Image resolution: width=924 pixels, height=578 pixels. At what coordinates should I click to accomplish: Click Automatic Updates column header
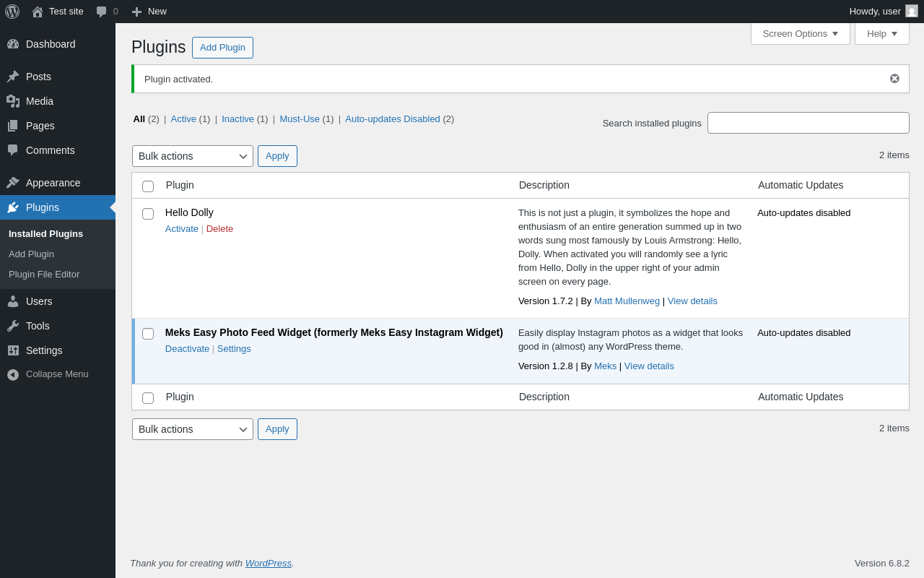[801, 185]
